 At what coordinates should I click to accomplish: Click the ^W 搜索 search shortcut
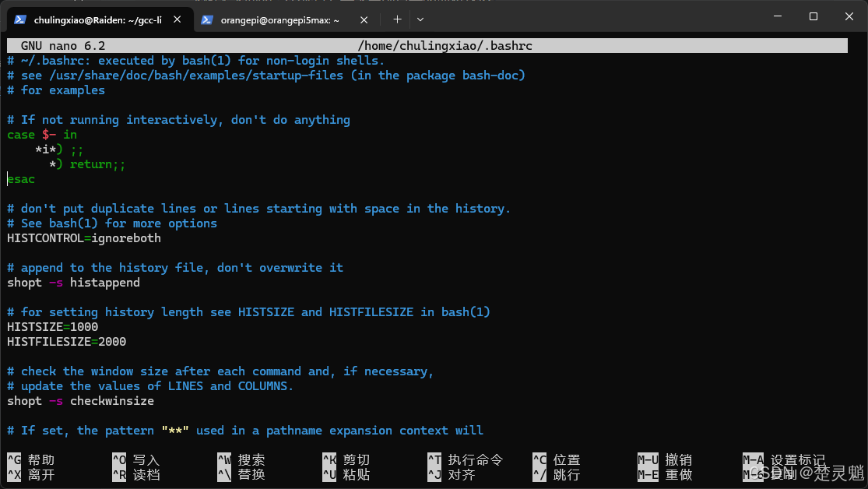click(x=241, y=460)
